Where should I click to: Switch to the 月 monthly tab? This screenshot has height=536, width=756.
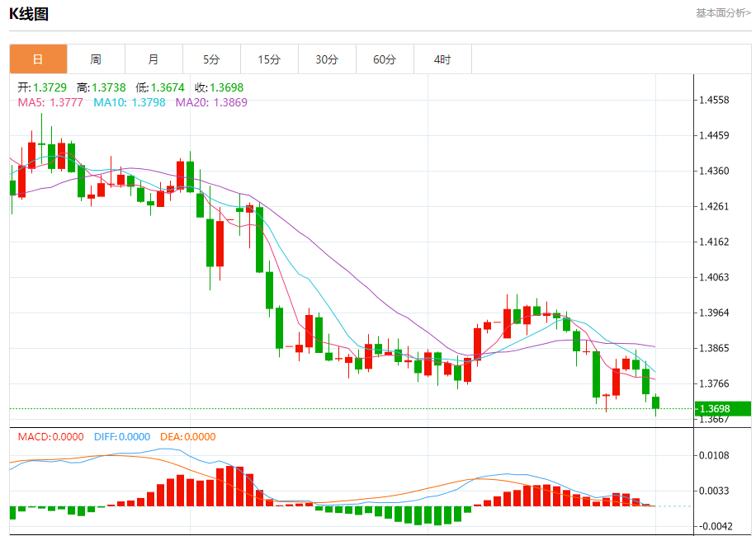coord(154,59)
